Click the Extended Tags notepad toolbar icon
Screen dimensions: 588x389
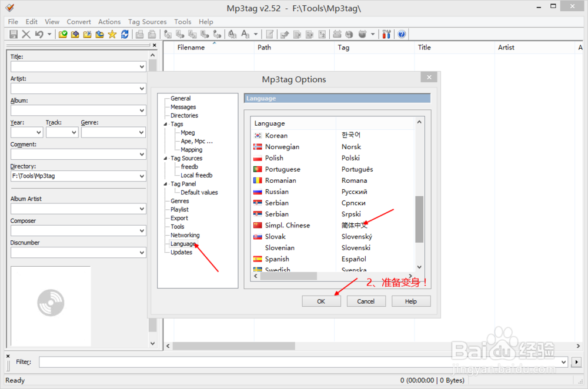pyautogui.click(x=269, y=34)
